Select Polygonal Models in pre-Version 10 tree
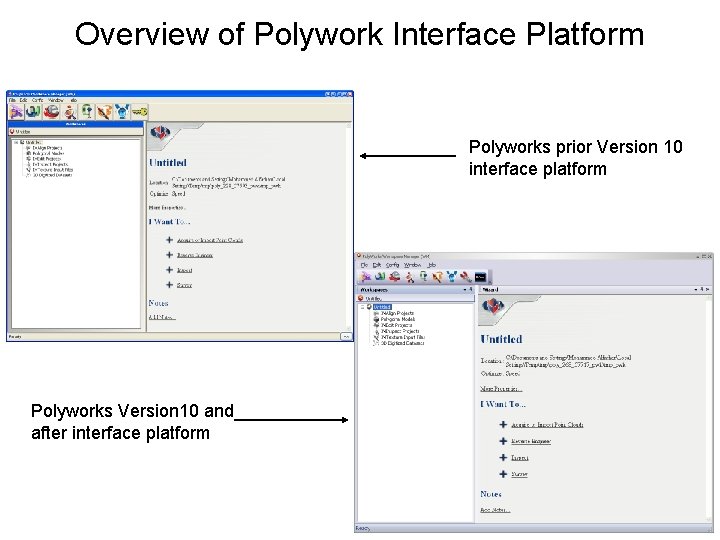This screenshot has width=720, height=540. pos(48,153)
